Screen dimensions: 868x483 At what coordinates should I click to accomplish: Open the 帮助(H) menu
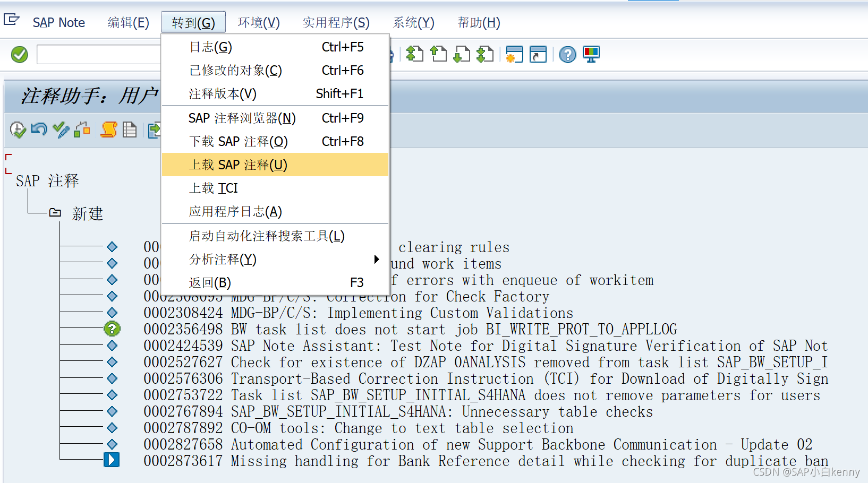tap(479, 23)
